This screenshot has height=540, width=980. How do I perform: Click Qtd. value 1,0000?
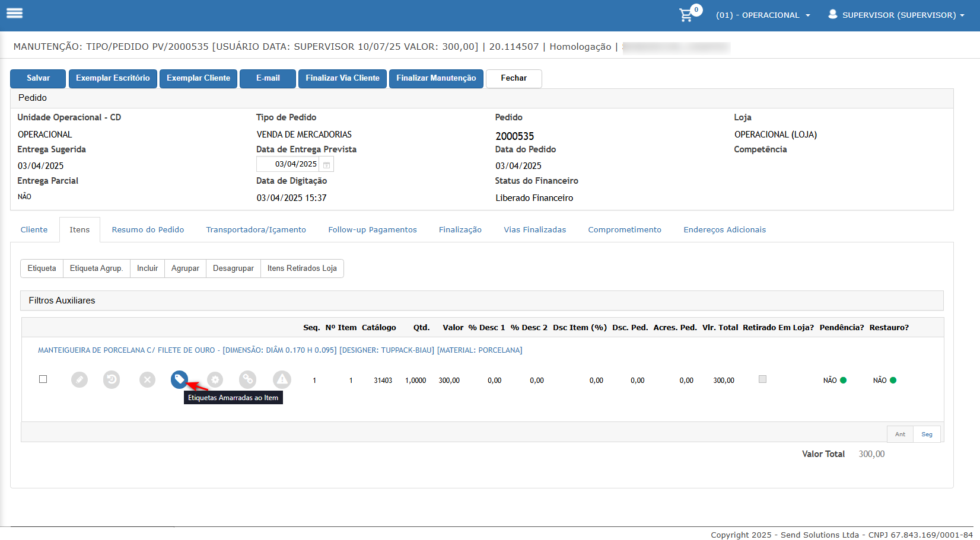point(415,381)
